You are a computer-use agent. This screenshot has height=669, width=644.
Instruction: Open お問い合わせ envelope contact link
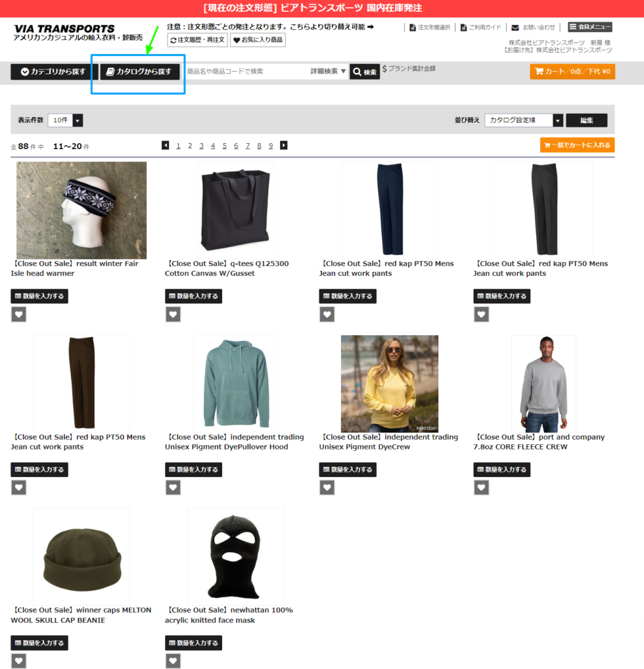(x=534, y=27)
